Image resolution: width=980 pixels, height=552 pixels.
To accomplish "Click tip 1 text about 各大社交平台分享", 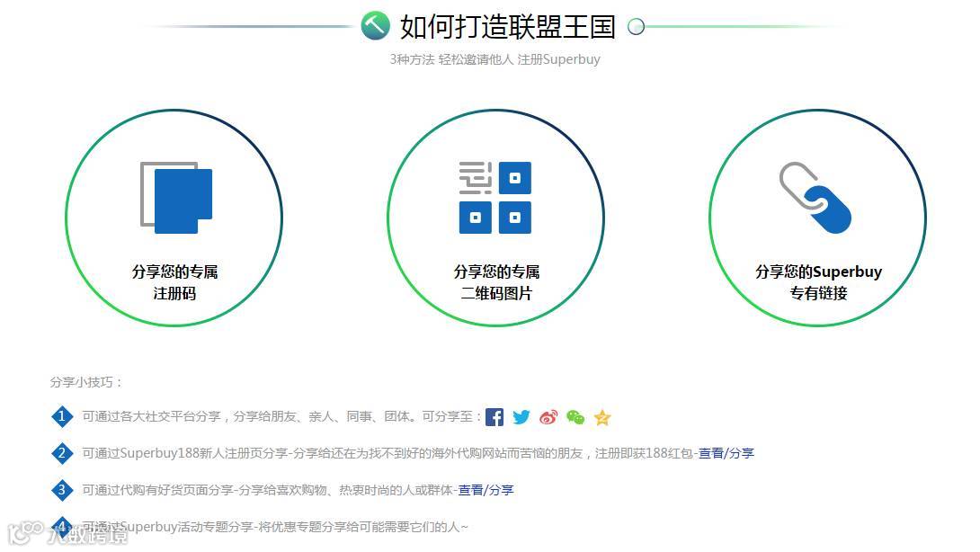I will click(x=282, y=416).
